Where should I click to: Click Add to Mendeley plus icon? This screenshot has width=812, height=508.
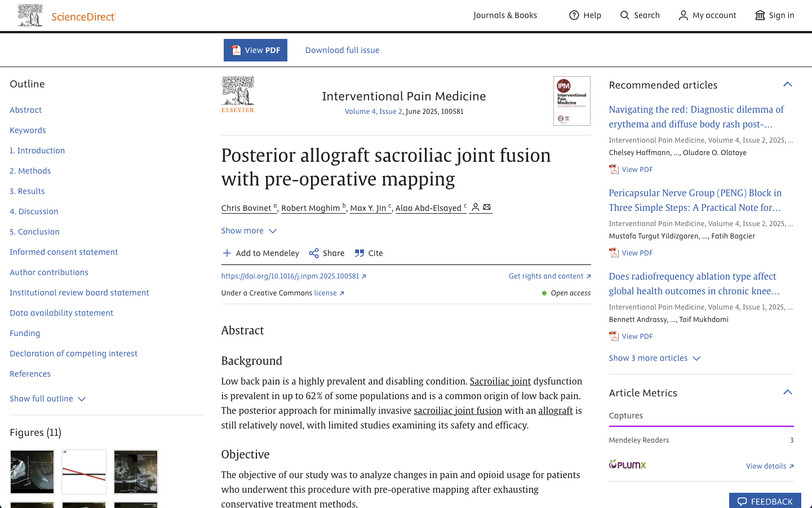pos(227,253)
